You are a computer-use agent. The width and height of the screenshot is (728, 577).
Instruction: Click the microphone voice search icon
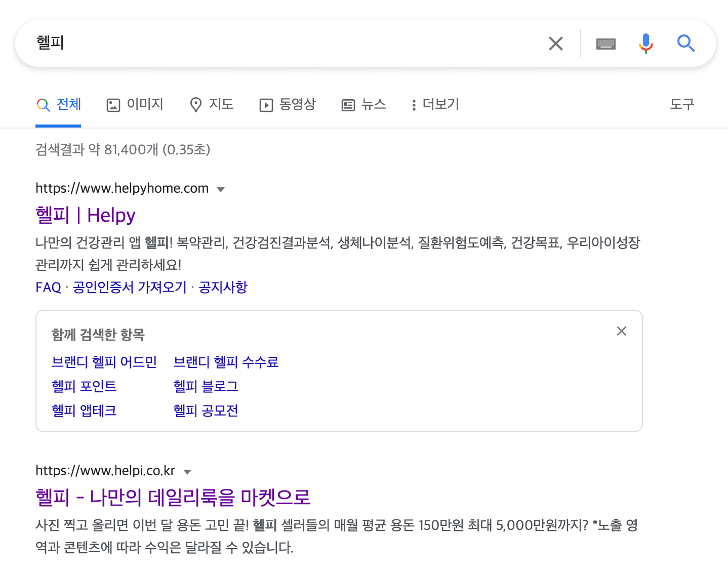(x=645, y=44)
